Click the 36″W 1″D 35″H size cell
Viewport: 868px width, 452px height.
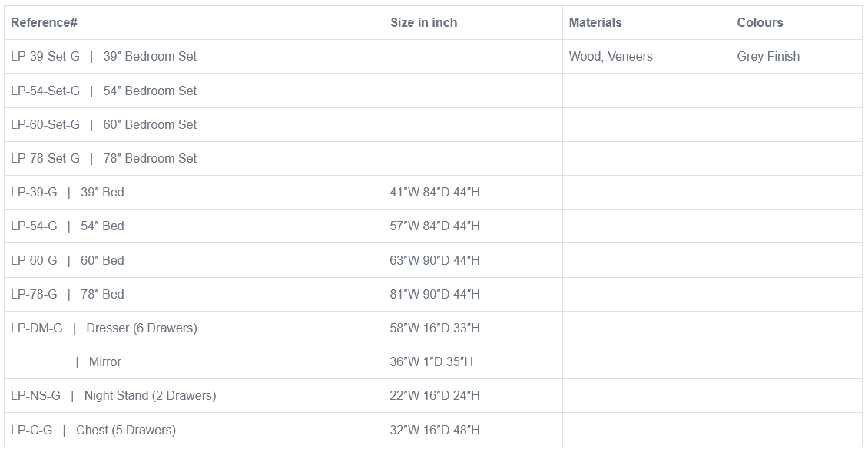pos(431,361)
